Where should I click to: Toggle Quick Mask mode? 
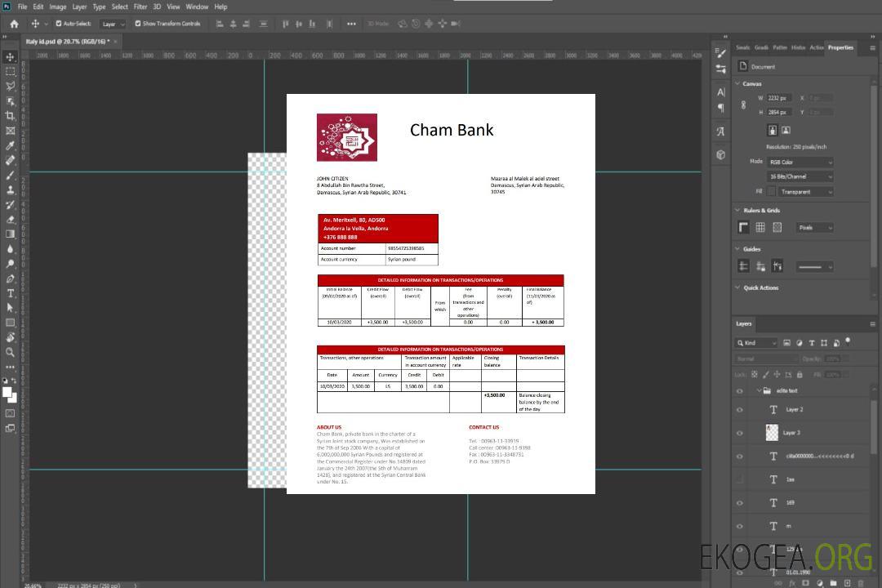pyautogui.click(x=10, y=413)
